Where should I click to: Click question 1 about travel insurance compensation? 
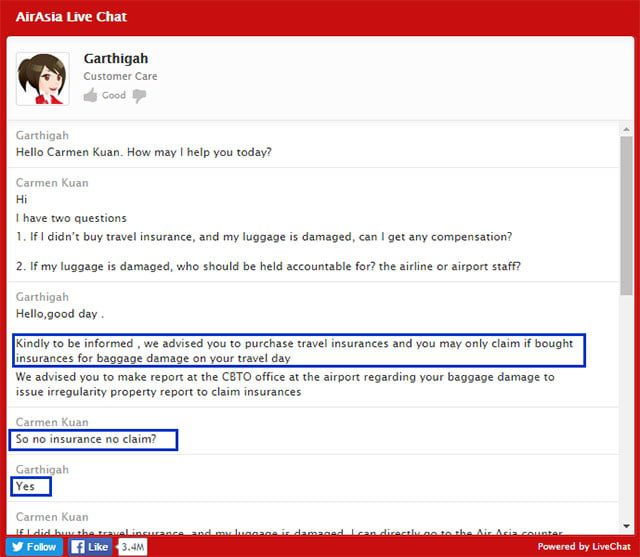pos(264,237)
